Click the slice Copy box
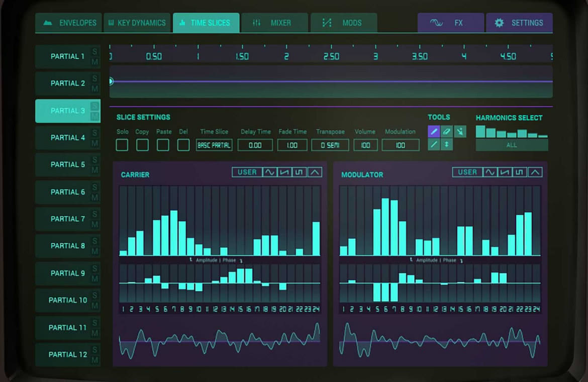Image resolution: width=588 pixels, height=382 pixels. click(142, 145)
